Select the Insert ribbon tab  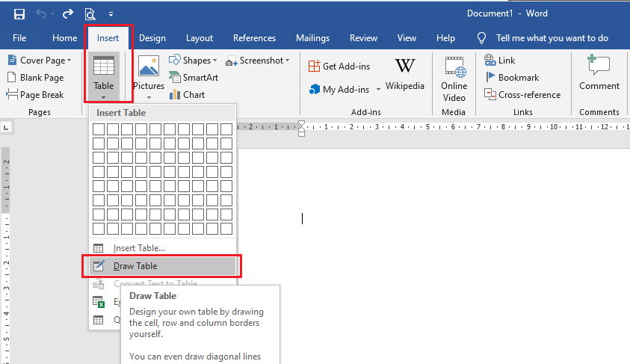point(108,38)
